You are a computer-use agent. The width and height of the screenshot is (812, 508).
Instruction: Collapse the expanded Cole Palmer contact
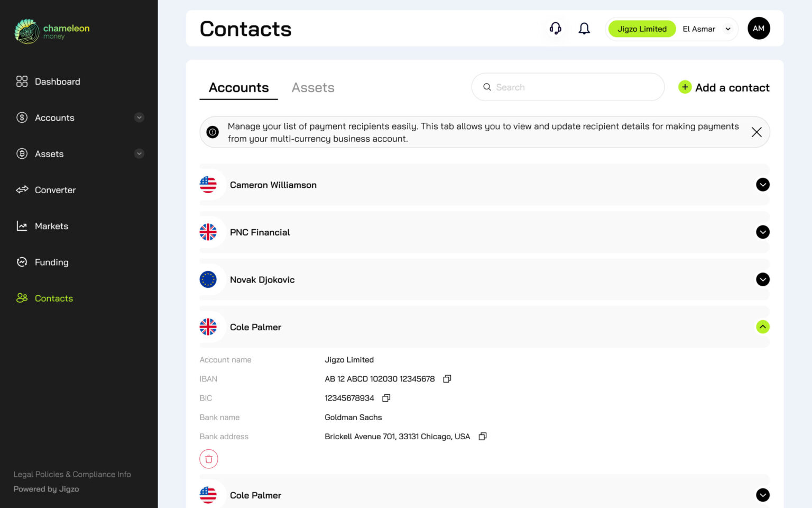coord(762,327)
